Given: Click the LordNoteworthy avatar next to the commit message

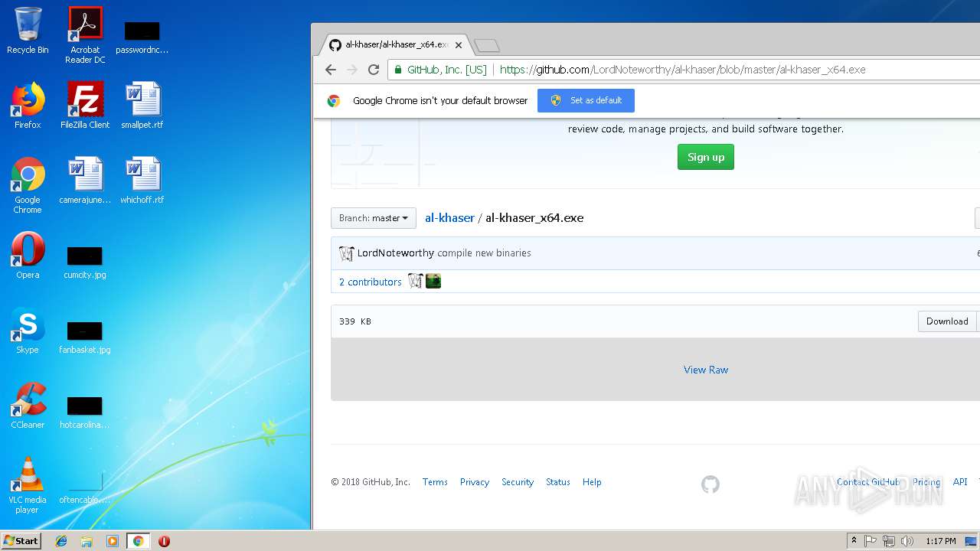Looking at the screenshot, I should point(347,253).
